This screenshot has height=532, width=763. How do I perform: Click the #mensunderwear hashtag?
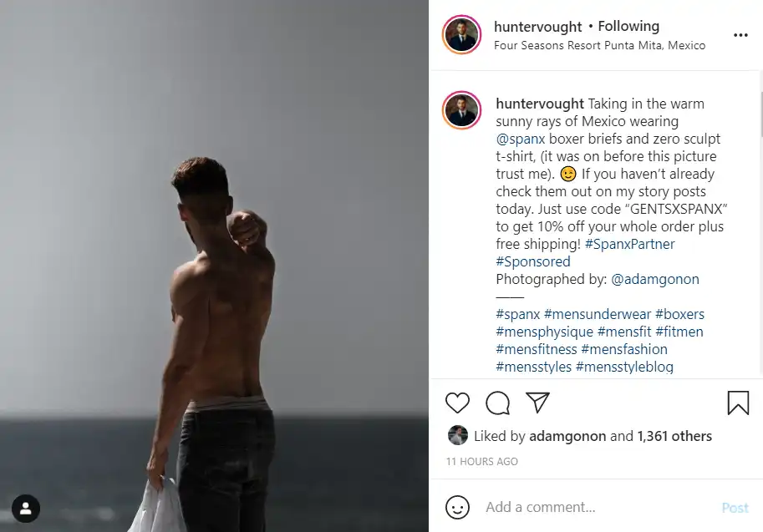tap(597, 314)
